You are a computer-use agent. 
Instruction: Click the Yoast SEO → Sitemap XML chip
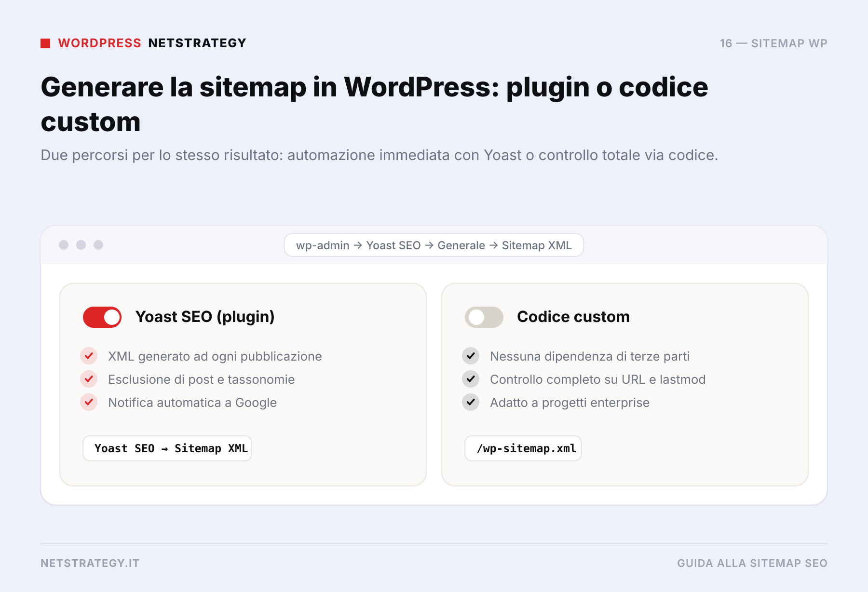point(167,448)
